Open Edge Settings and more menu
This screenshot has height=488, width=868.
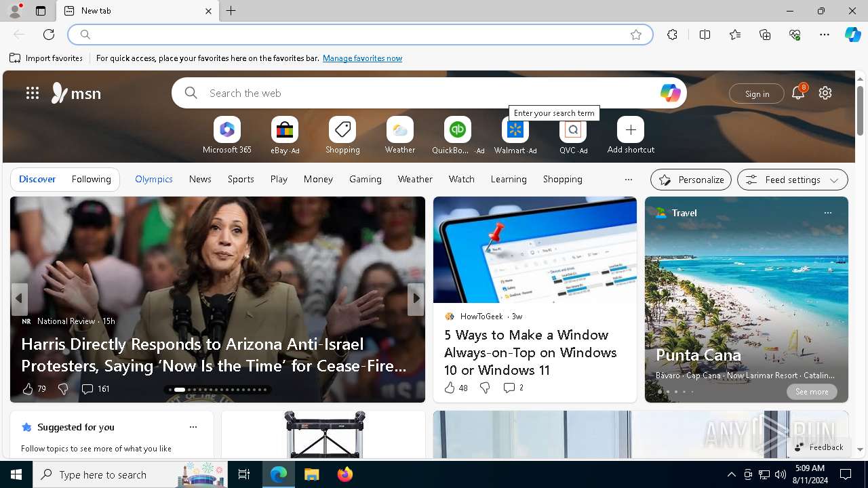825,35
